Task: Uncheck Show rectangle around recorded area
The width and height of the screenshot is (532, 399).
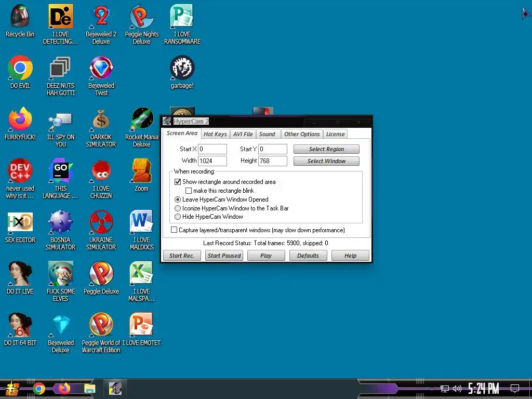Action: [x=178, y=182]
